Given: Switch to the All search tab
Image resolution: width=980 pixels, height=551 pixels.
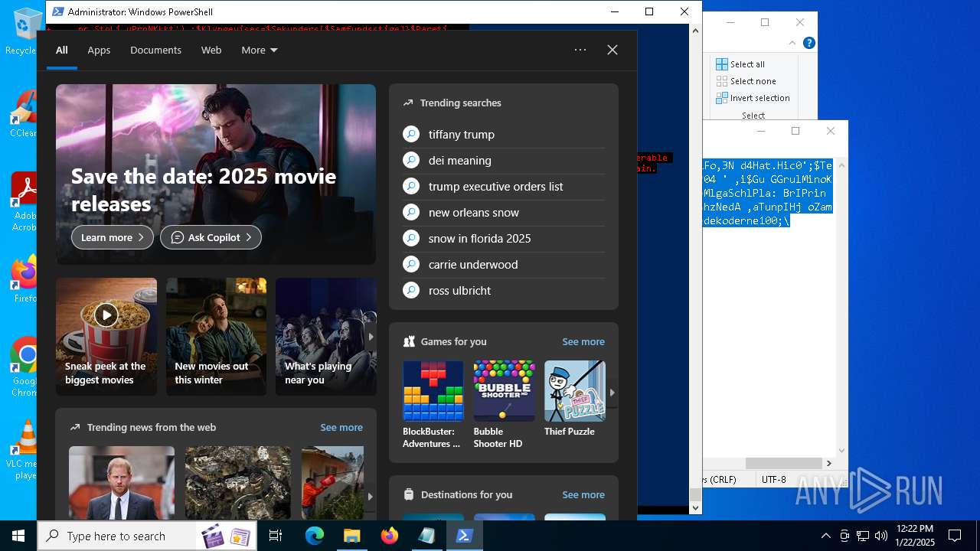Looking at the screenshot, I should click(x=62, y=50).
